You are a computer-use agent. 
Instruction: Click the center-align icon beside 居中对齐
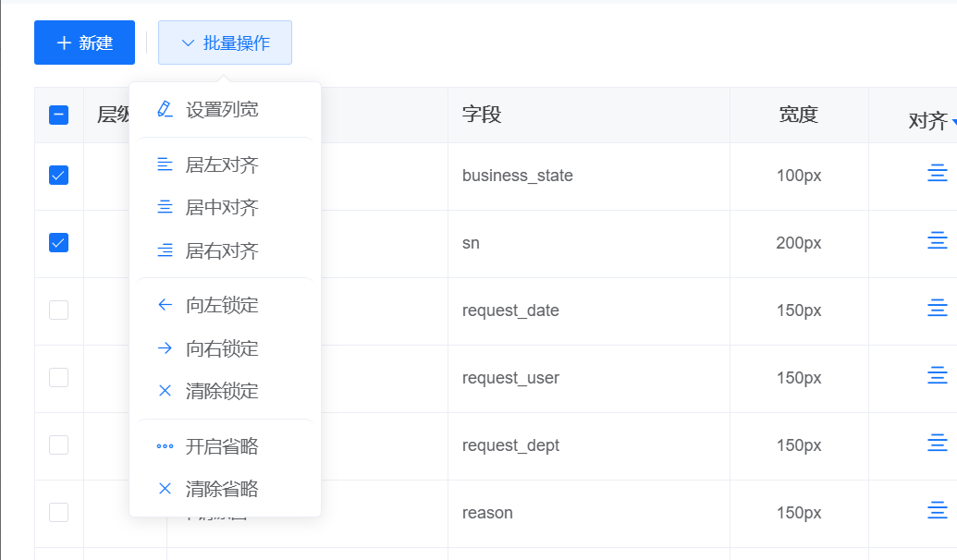[165, 207]
